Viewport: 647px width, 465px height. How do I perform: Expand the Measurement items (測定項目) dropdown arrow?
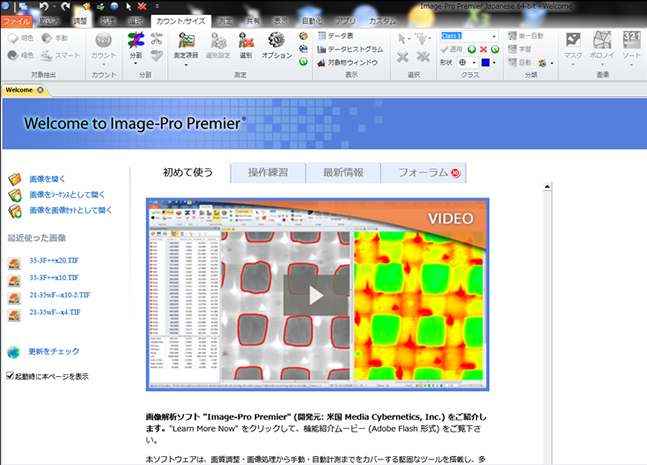[186, 65]
